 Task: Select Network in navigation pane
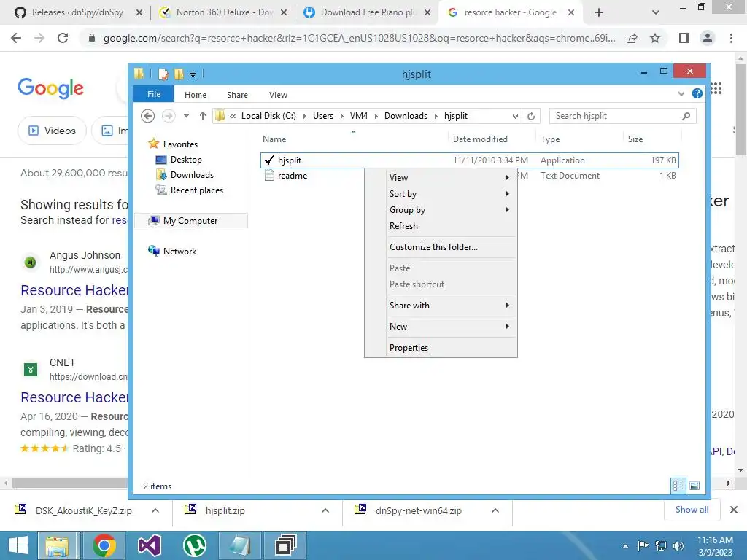coord(179,251)
